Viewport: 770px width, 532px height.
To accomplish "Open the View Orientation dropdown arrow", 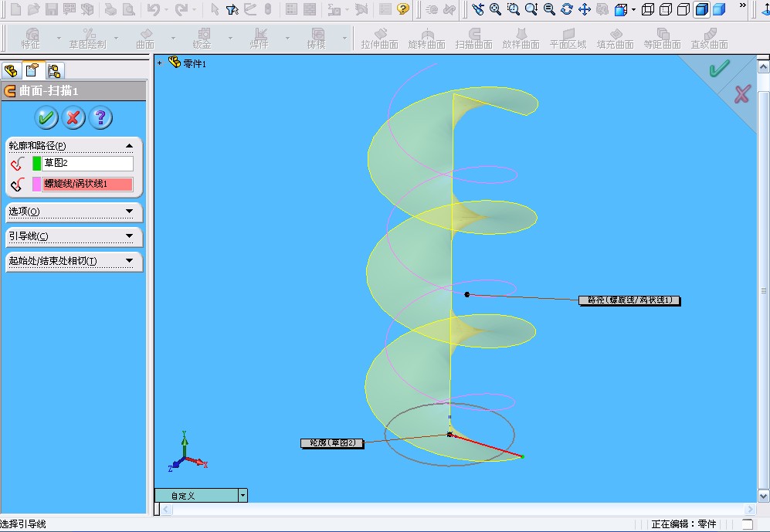I will [633, 9].
